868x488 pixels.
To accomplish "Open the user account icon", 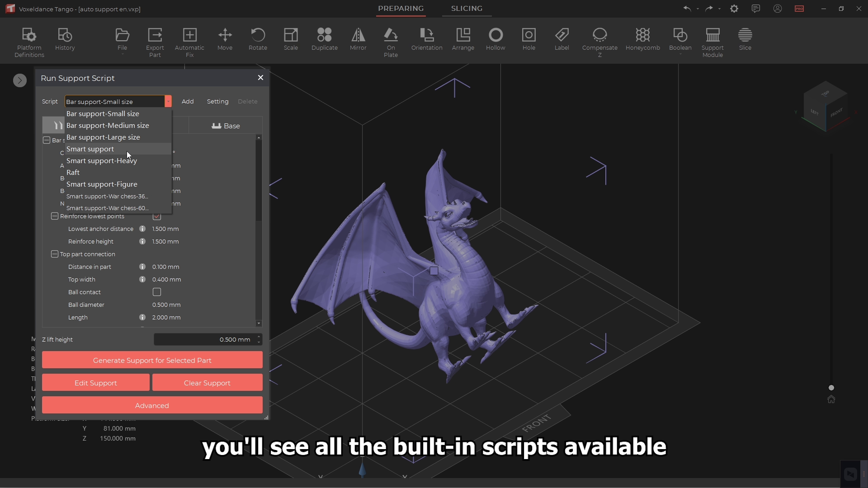I will pyautogui.click(x=778, y=9).
